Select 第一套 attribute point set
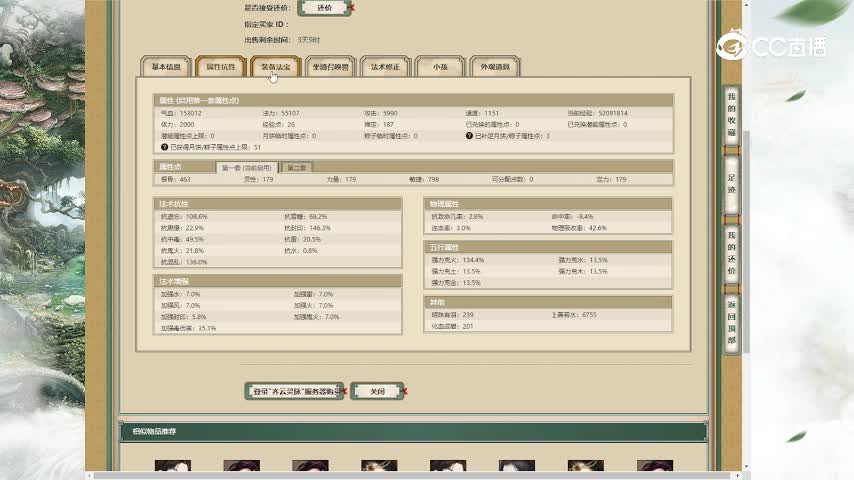854x480 pixels. tap(246, 167)
